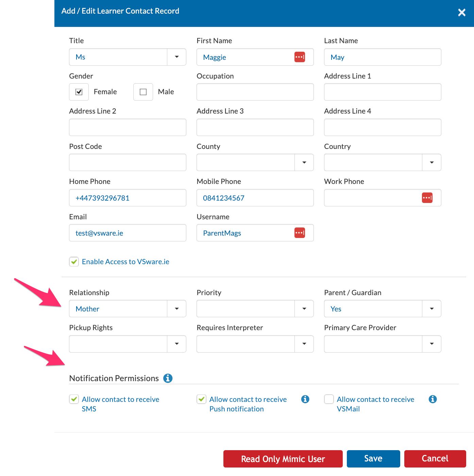Click into the Occupation text field

pos(255,92)
